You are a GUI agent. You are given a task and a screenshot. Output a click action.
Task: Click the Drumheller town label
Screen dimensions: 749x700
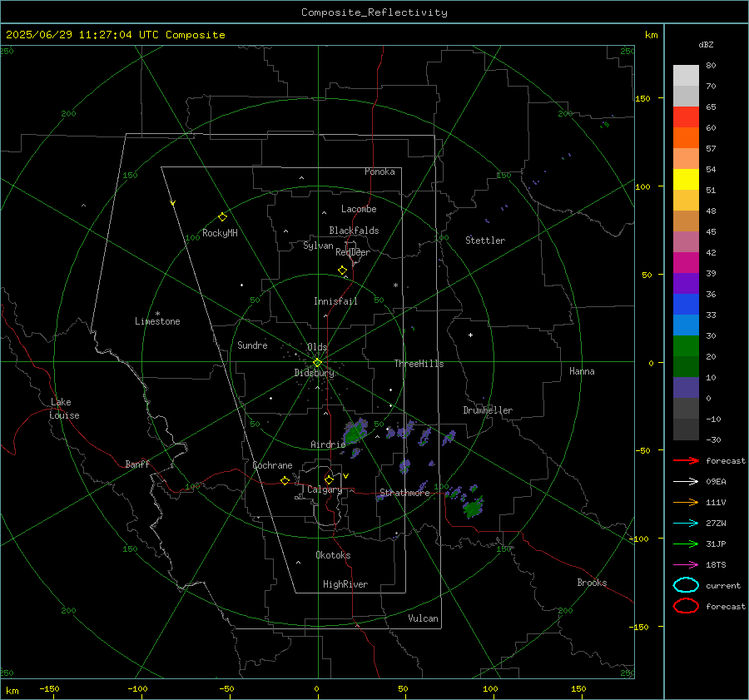coord(488,410)
